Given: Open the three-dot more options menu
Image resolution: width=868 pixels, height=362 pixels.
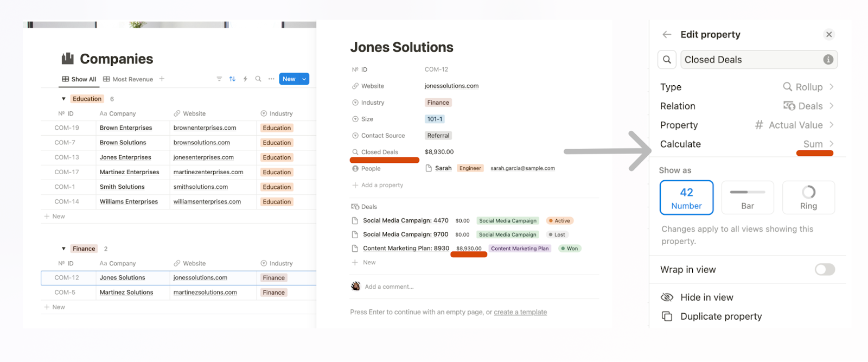Looking at the screenshot, I should click(271, 79).
